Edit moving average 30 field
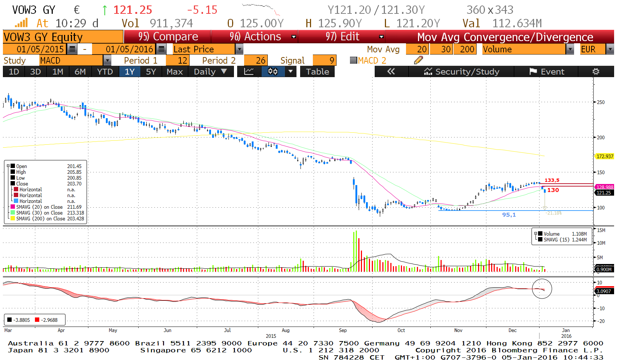Image resolution: width=617 pixels, height=364 pixels. click(x=441, y=49)
